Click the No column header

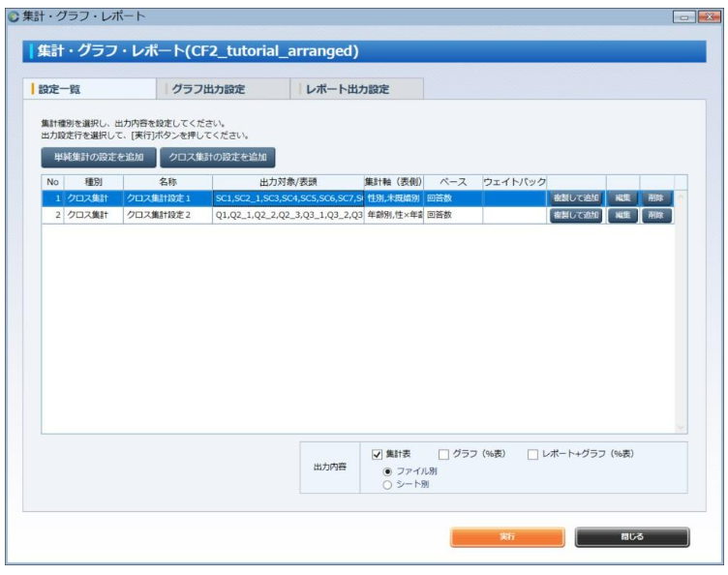click(53, 182)
